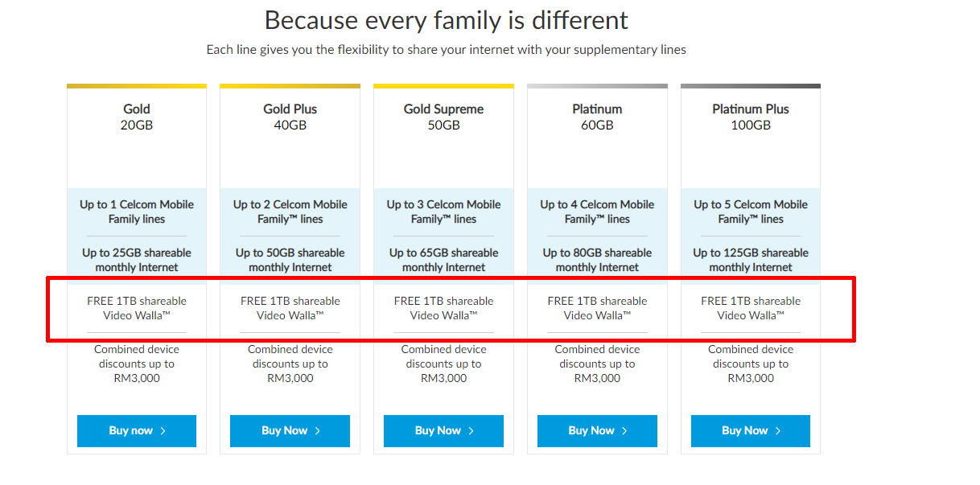Click the Gold Plus 40GB plan heading
This screenshot has width=980, height=485.
click(x=290, y=117)
